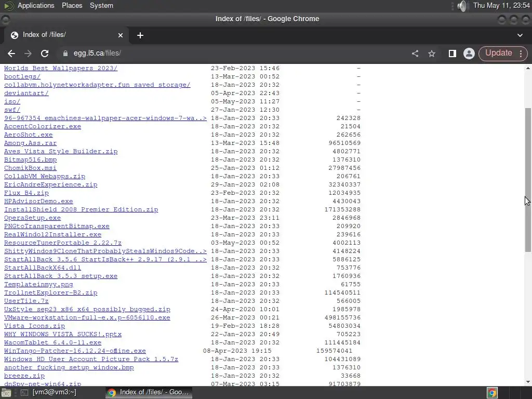
Task: Download WinTango-Patcher-16.12.24-offline.exe
Action: [75, 351]
